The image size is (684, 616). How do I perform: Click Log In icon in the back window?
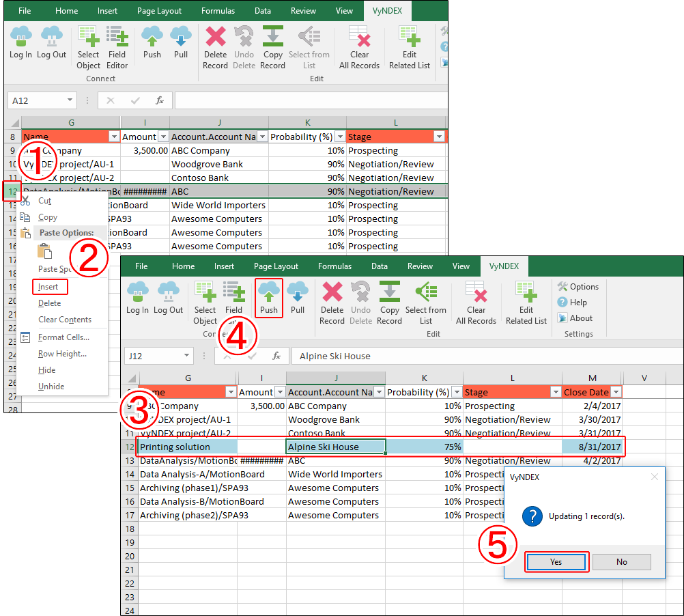[20, 42]
